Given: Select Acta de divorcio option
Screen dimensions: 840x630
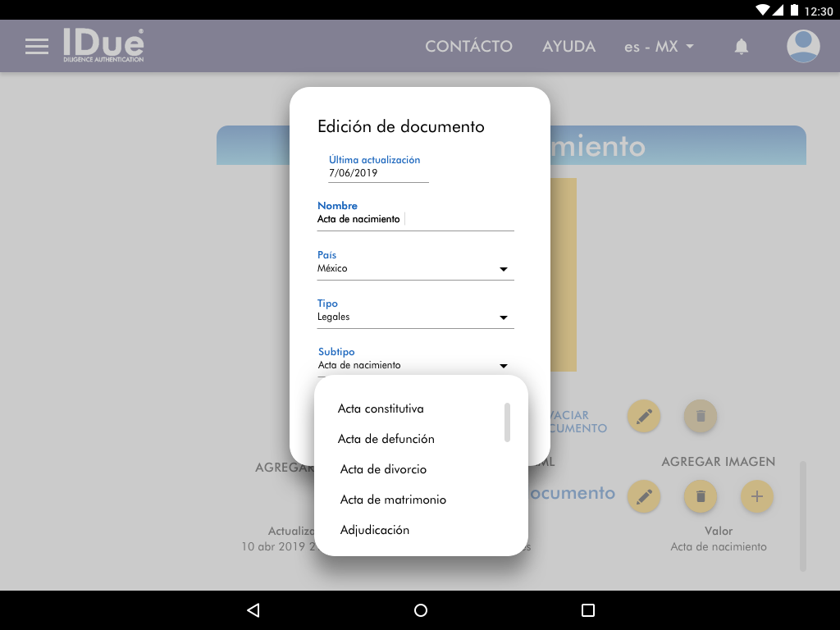Looking at the screenshot, I should (383, 469).
